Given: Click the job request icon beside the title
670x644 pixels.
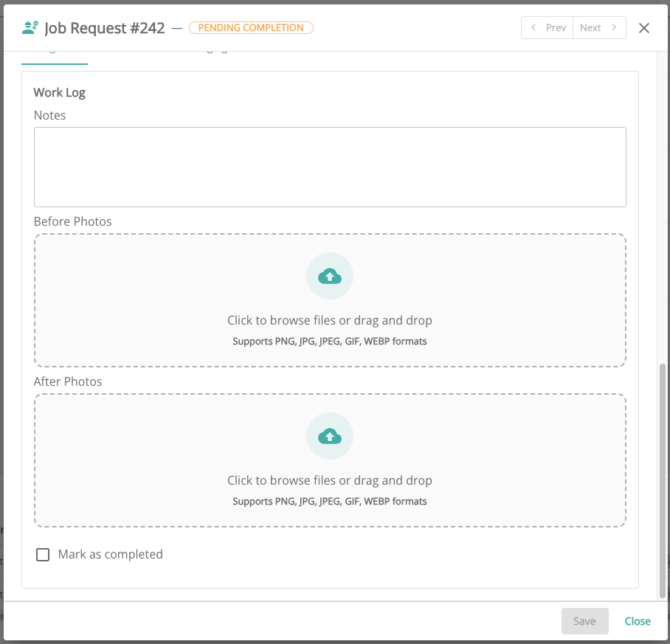Looking at the screenshot, I should point(30,28).
